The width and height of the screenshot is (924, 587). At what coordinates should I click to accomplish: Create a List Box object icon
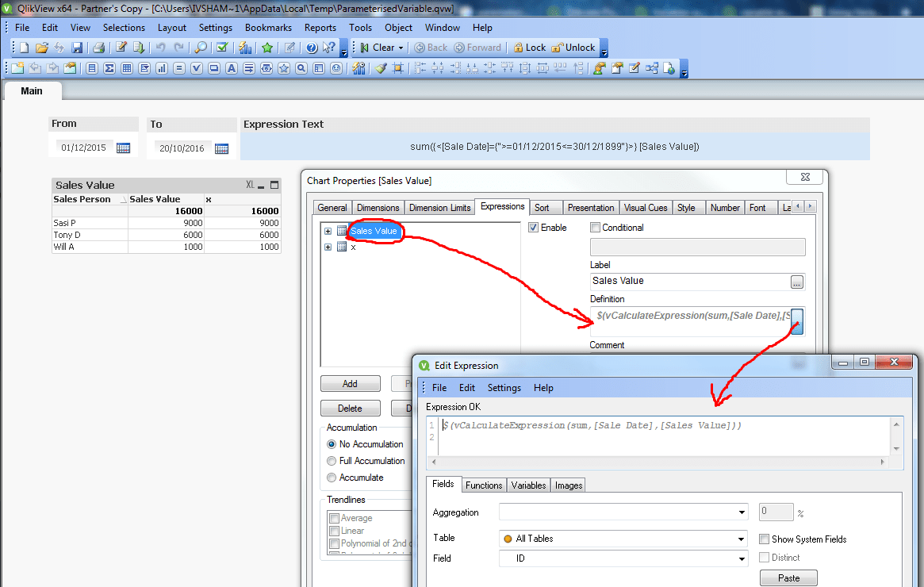pyautogui.click(x=92, y=68)
